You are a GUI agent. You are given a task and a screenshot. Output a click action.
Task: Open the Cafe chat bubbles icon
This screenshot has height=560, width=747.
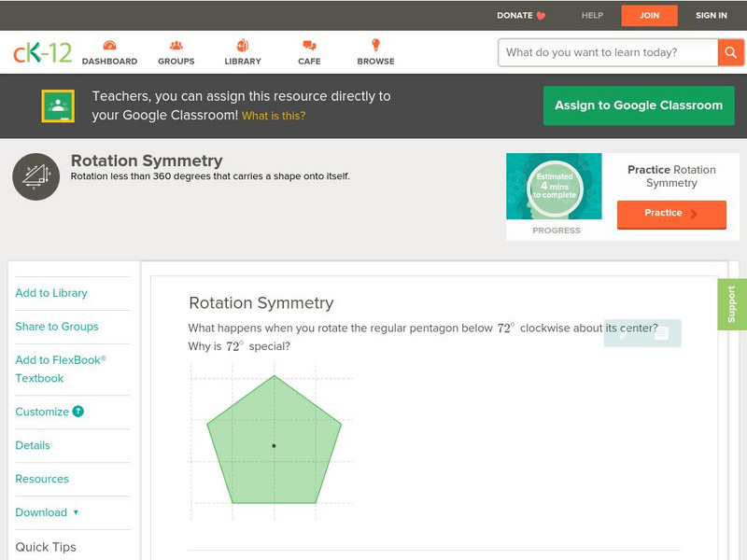pyautogui.click(x=309, y=45)
